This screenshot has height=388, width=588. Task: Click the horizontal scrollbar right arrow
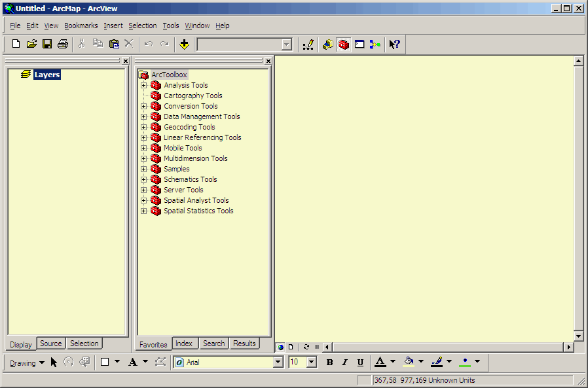tap(569, 347)
